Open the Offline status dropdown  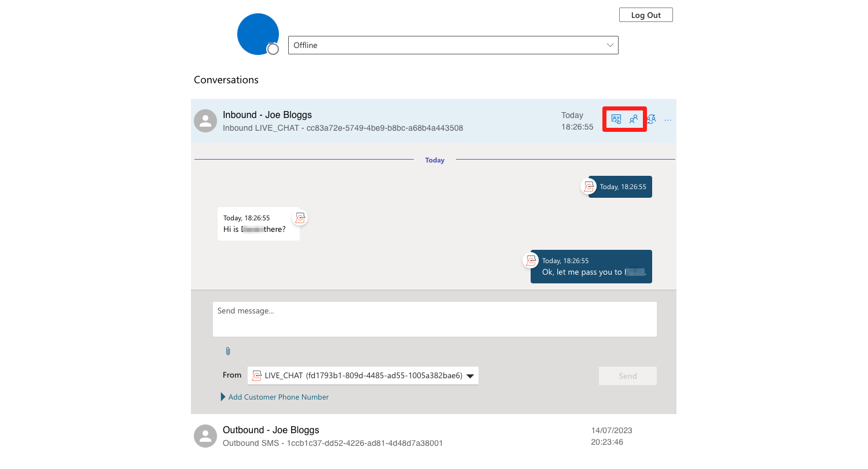point(453,45)
